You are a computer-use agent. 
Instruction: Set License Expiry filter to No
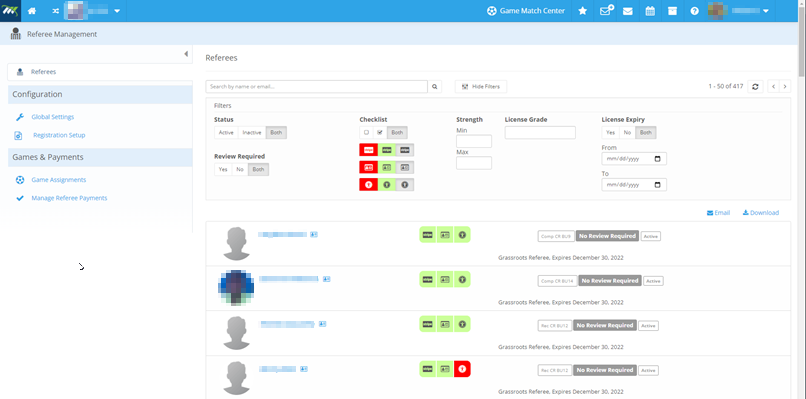[x=627, y=133]
